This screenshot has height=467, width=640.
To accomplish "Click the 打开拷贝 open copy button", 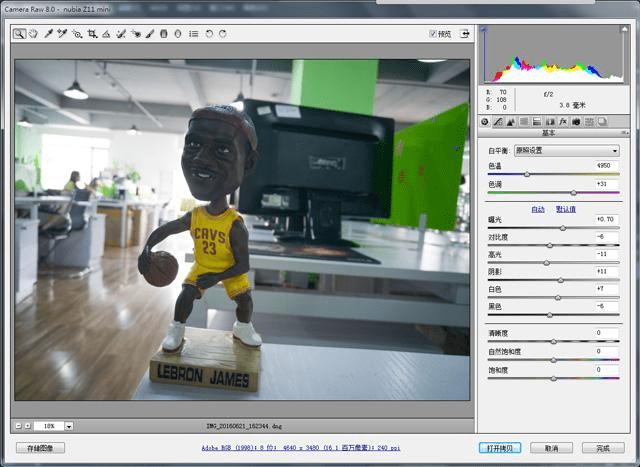I will click(x=500, y=448).
